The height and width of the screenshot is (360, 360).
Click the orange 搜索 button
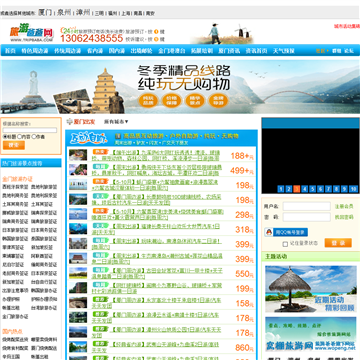pyautogui.click(x=14, y=145)
